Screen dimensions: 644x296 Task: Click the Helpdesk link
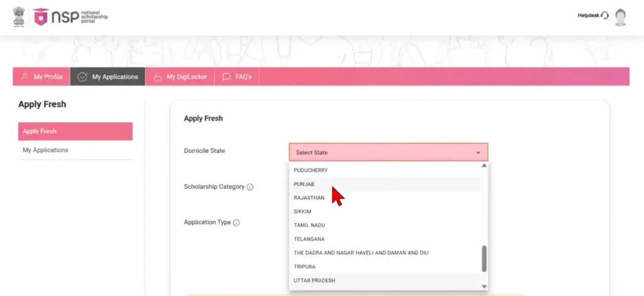click(588, 16)
